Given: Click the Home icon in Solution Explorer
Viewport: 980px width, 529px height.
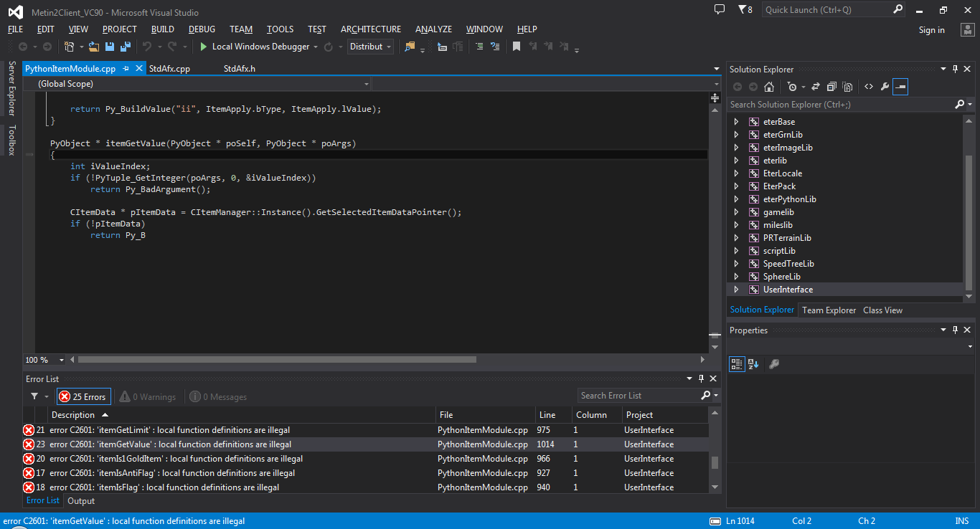Looking at the screenshot, I should [769, 87].
